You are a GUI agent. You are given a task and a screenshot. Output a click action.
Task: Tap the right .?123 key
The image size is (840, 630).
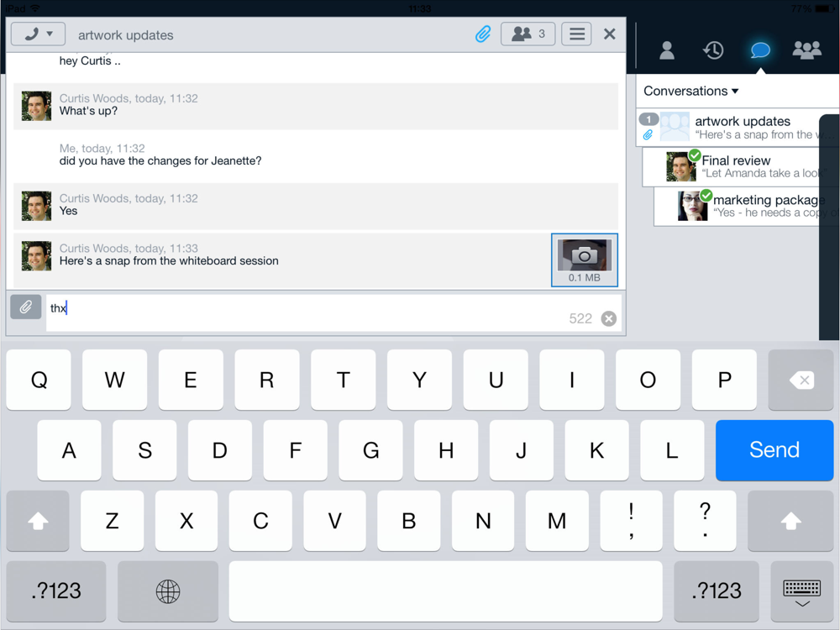[717, 591]
